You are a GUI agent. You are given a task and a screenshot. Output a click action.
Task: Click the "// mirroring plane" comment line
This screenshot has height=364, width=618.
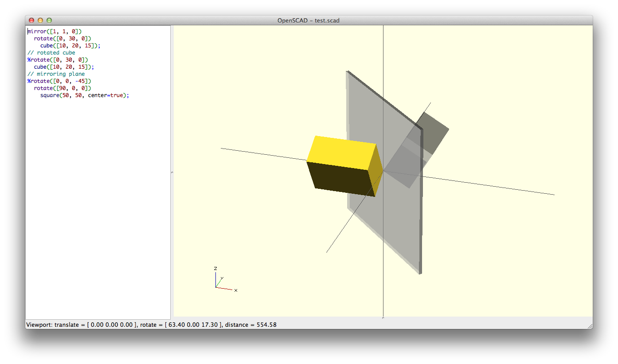click(56, 74)
